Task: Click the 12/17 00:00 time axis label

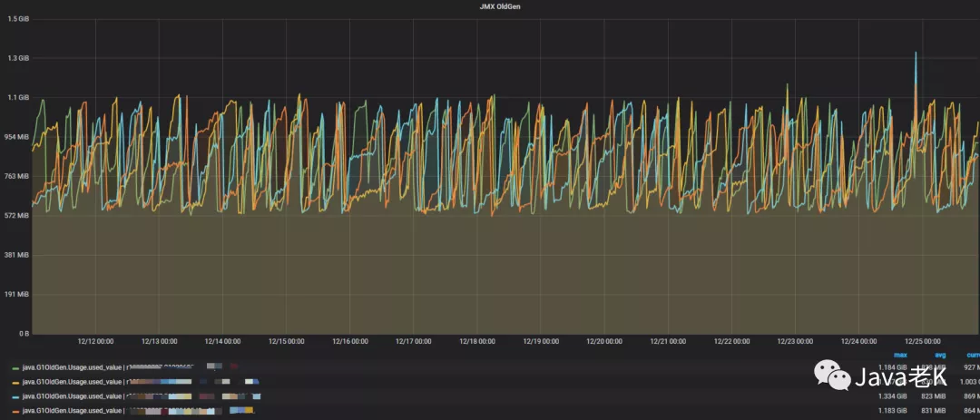Action: pos(414,342)
